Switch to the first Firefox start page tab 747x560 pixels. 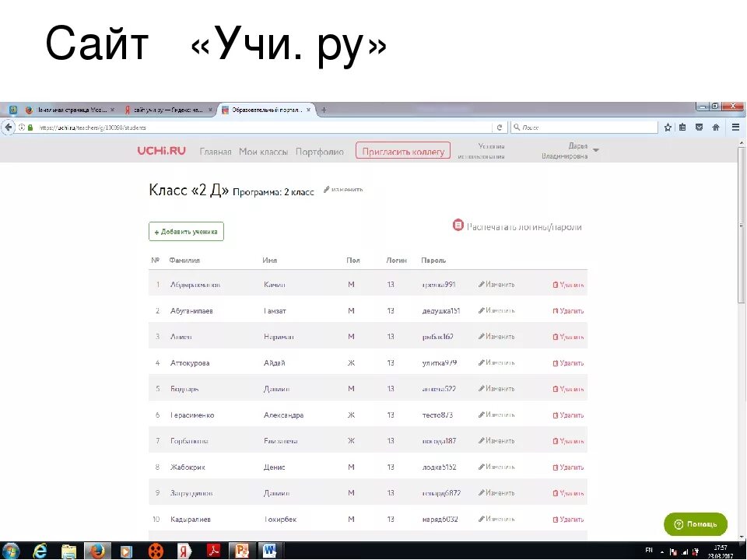pyautogui.click(x=69, y=110)
